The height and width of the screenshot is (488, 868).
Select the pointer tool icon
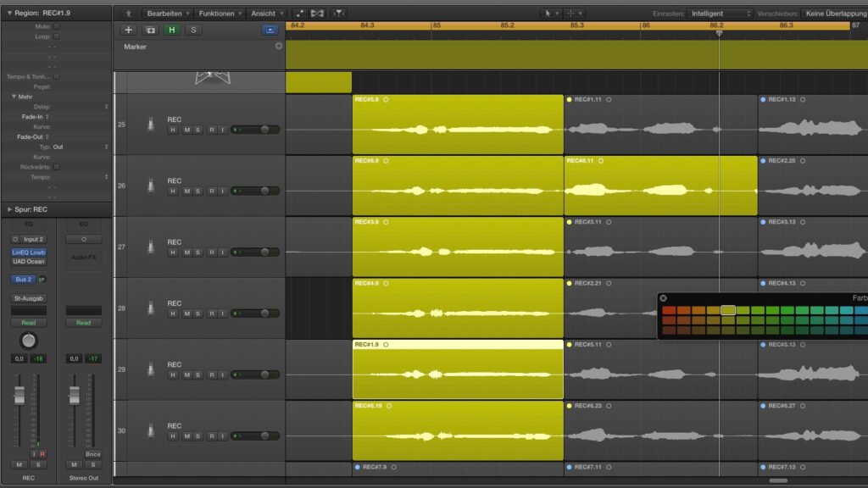pyautogui.click(x=548, y=14)
